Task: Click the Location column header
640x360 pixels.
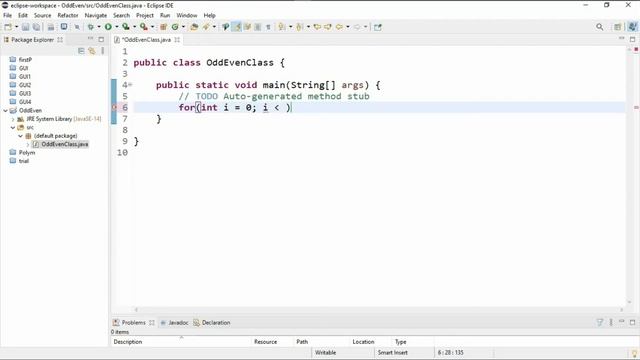Action: 363,342
